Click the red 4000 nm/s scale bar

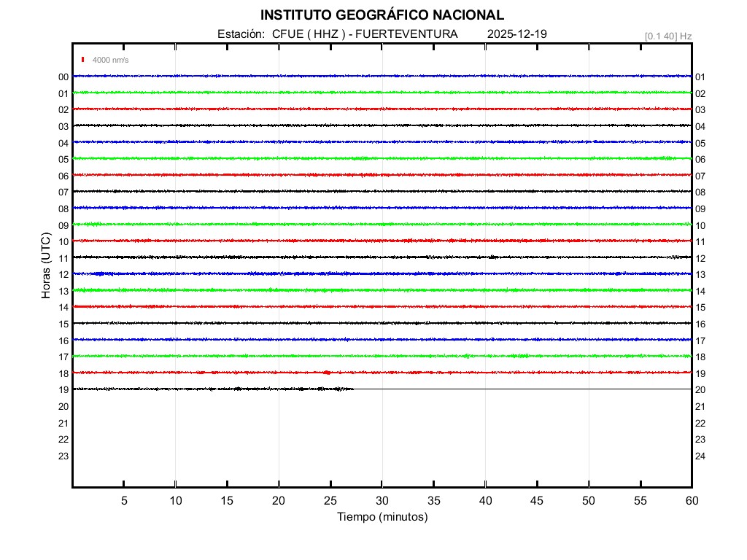coord(84,60)
